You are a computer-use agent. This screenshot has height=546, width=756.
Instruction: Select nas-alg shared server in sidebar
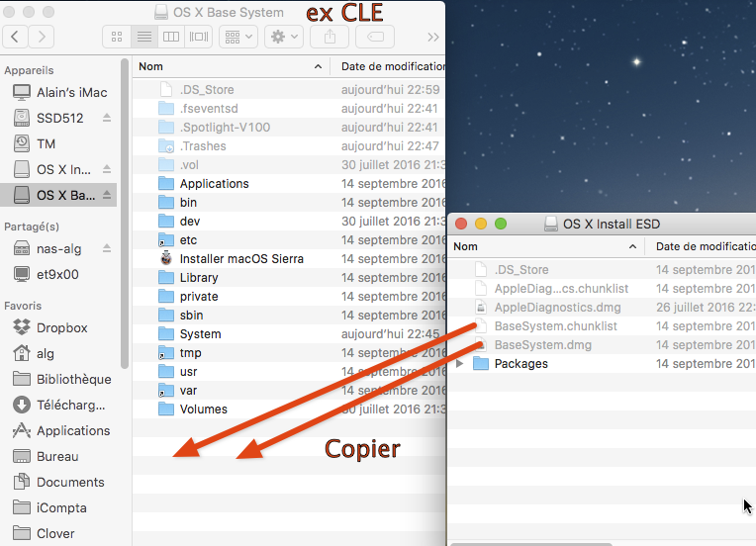click(60, 248)
